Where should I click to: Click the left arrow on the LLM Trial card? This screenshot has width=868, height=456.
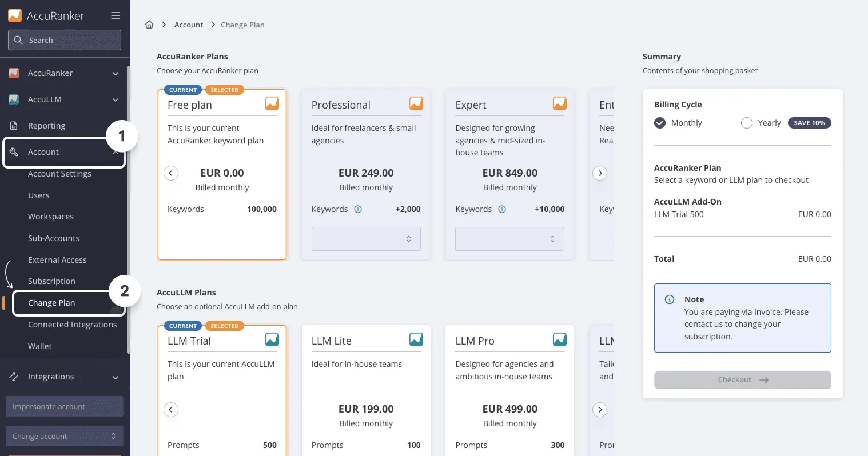coord(171,409)
